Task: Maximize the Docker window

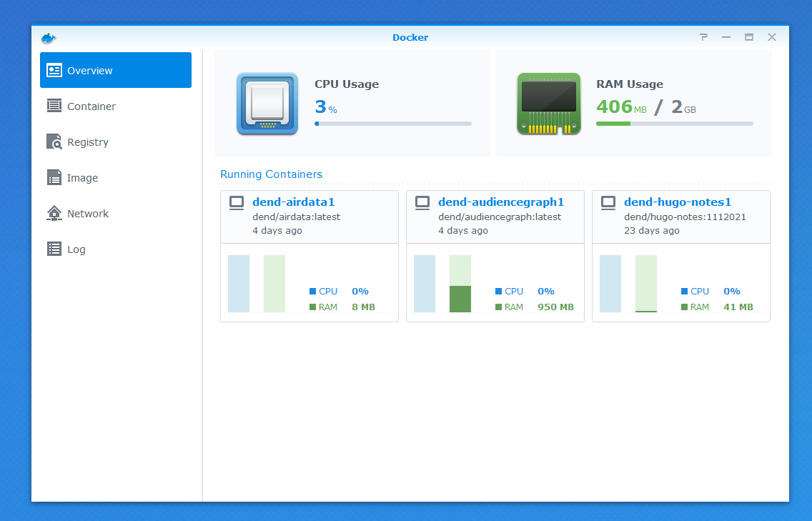Action: click(x=749, y=37)
